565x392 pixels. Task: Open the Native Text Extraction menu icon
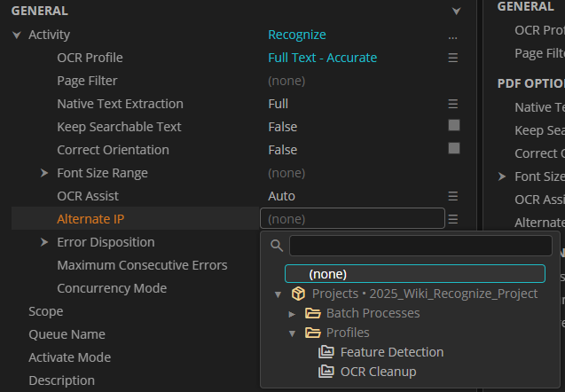point(453,104)
